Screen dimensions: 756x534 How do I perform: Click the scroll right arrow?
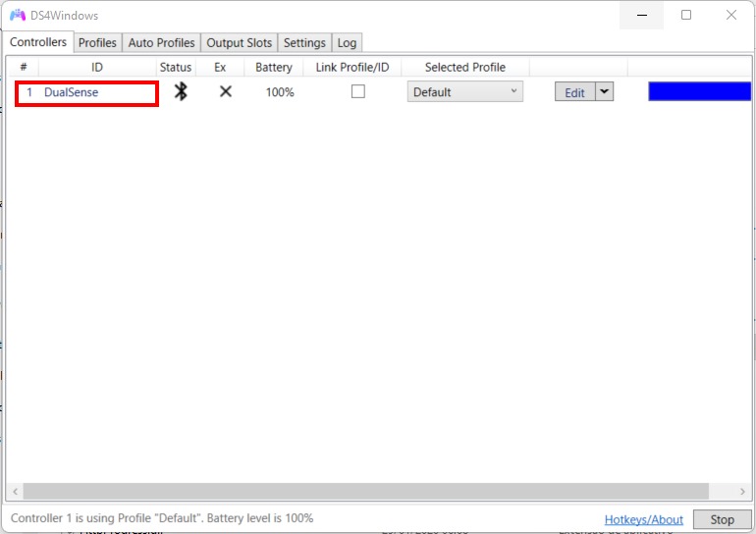point(742,491)
